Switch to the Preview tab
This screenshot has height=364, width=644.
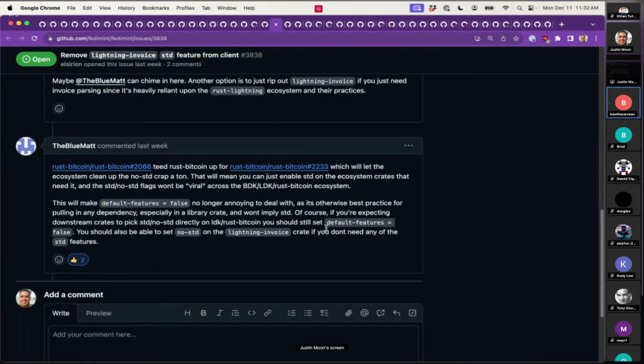click(x=98, y=312)
